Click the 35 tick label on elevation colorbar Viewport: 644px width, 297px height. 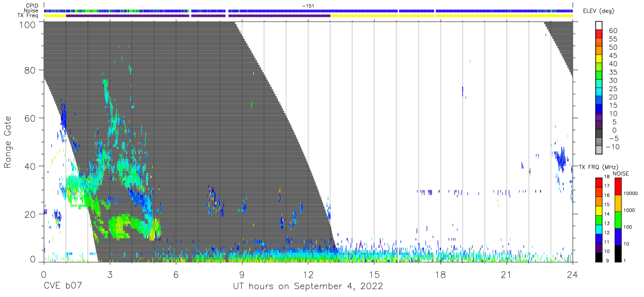(613, 72)
